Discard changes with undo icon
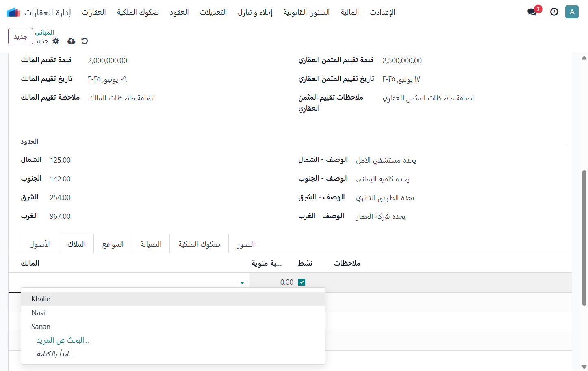 point(85,41)
